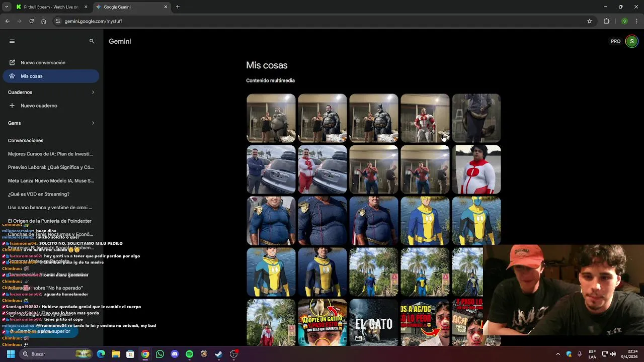The width and height of the screenshot is (644, 362).
Task: Open the ADOPTE UN GATITO thumbnail
Action: pos(323,322)
